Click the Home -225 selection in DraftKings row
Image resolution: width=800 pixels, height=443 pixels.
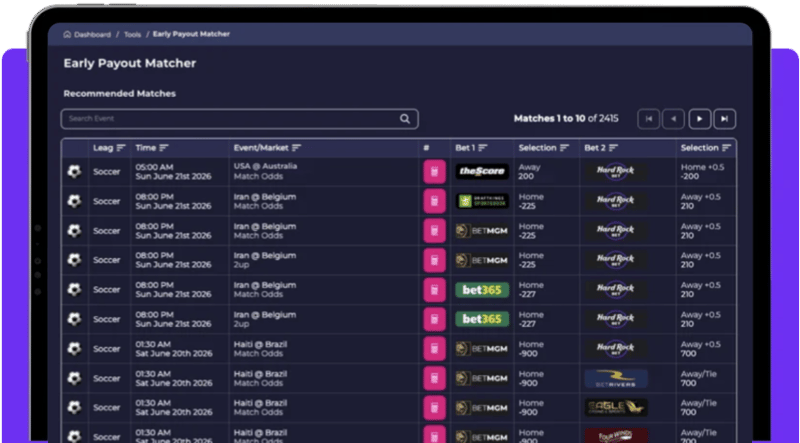tap(531, 201)
